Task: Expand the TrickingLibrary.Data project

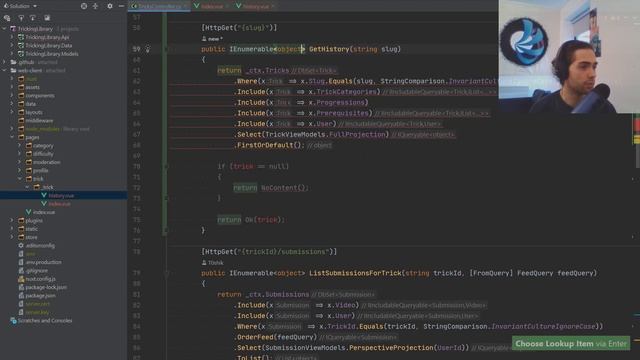Action: [x=12, y=45]
